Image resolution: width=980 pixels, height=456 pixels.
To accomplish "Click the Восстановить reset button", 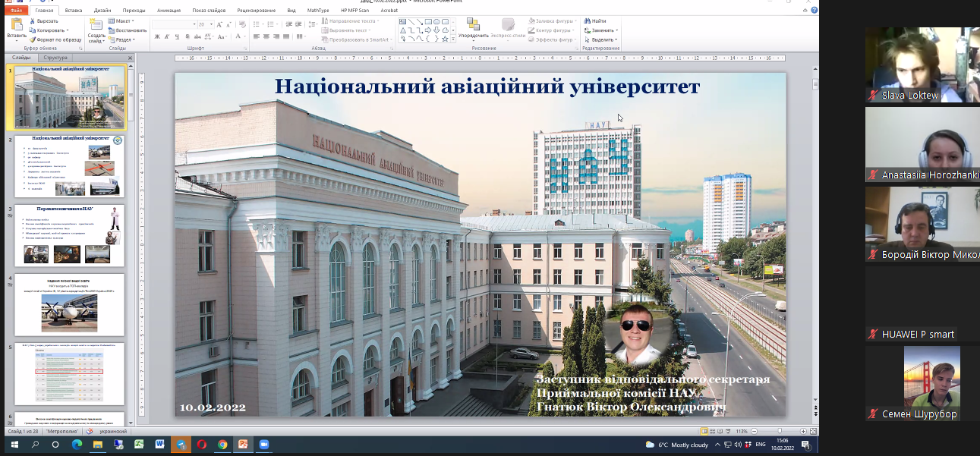I will point(126,30).
